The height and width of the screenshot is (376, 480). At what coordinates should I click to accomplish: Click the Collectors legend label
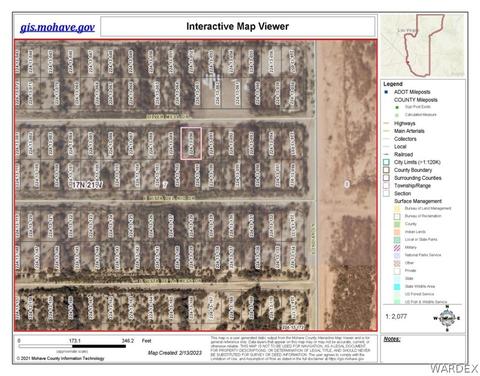405,139
